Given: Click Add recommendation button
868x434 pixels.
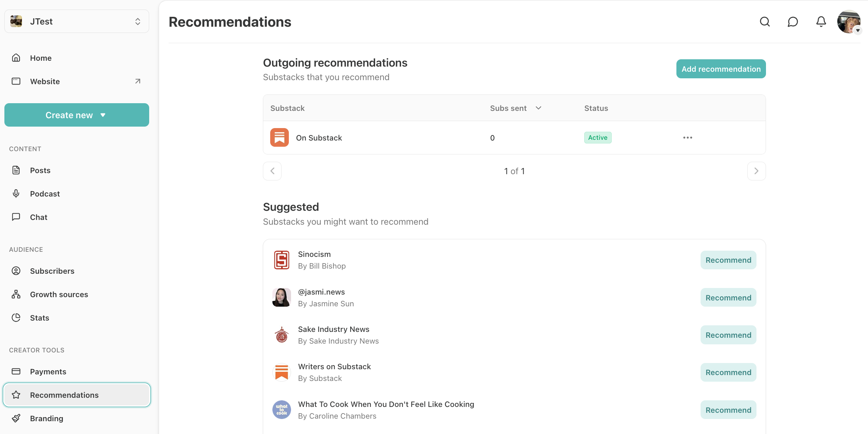Looking at the screenshot, I should [721, 69].
